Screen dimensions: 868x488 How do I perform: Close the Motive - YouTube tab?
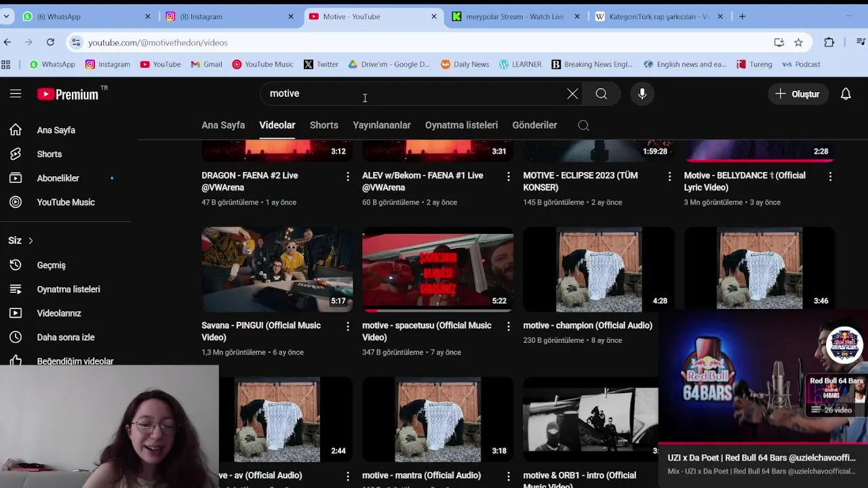point(434,16)
